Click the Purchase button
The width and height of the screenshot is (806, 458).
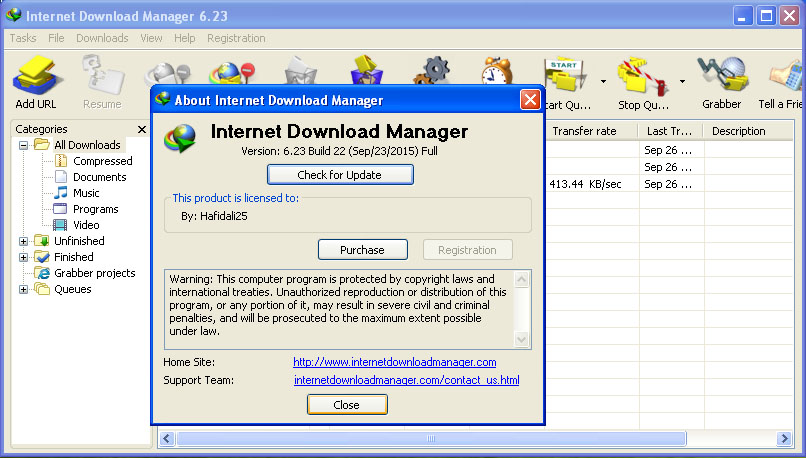363,250
